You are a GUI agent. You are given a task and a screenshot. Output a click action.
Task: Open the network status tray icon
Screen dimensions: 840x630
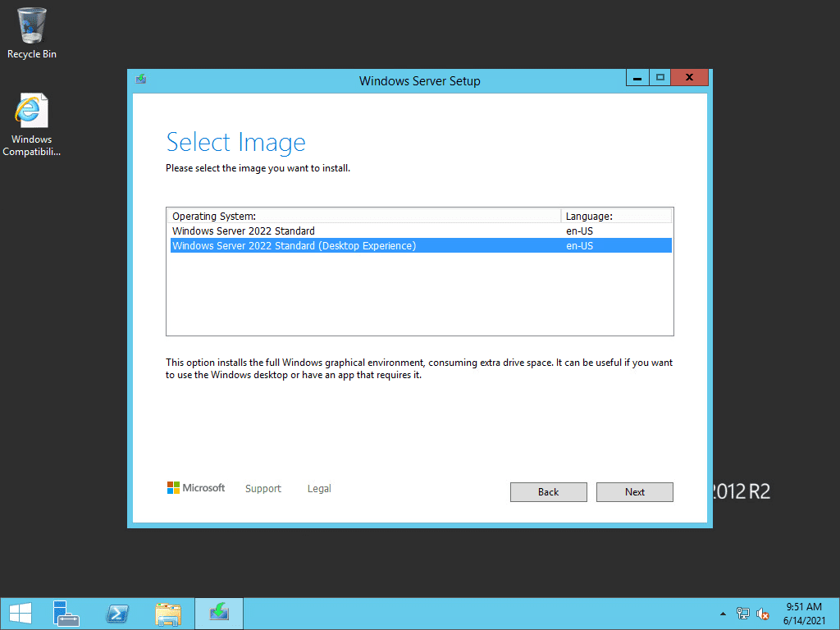pos(742,613)
